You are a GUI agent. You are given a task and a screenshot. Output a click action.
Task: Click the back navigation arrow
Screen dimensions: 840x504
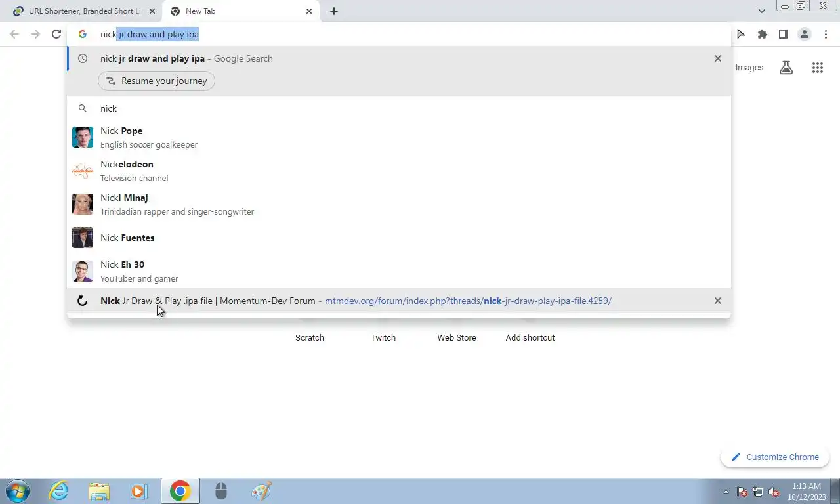pyautogui.click(x=14, y=34)
